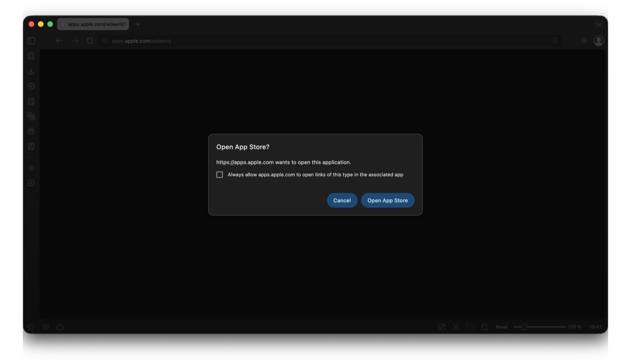Open the Bookmarks panel in the sidebar

pos(31,56)
